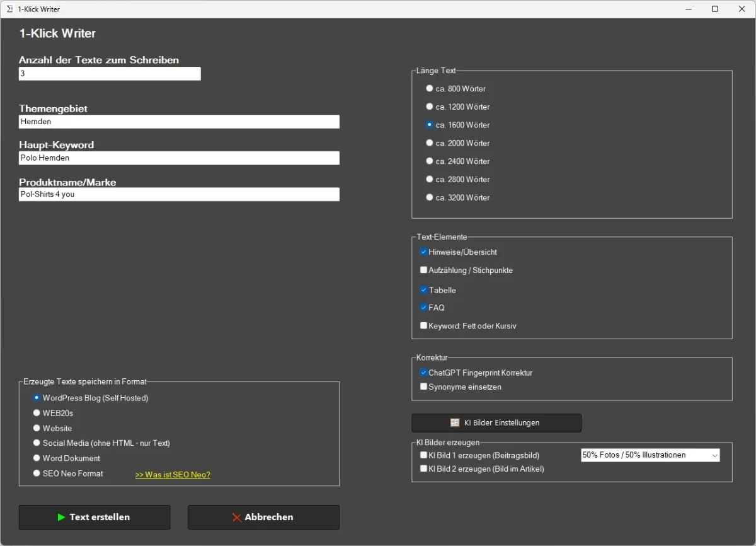Maximize the 1-Klick Writer window
This screenshot has width=756, height=546.
[715, 9]
